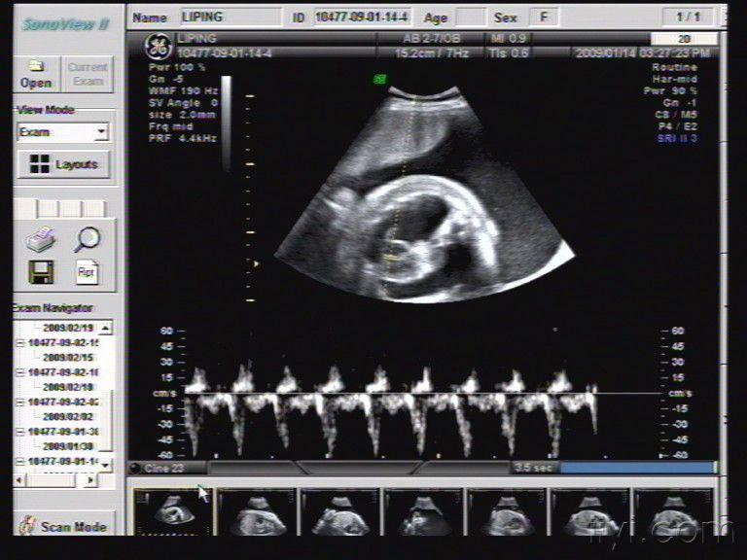Collapse the 10477-09-02-15 exam node
The width and height of the screenshot is (747, 560).
pyautogui.click(x=20, y=343)
